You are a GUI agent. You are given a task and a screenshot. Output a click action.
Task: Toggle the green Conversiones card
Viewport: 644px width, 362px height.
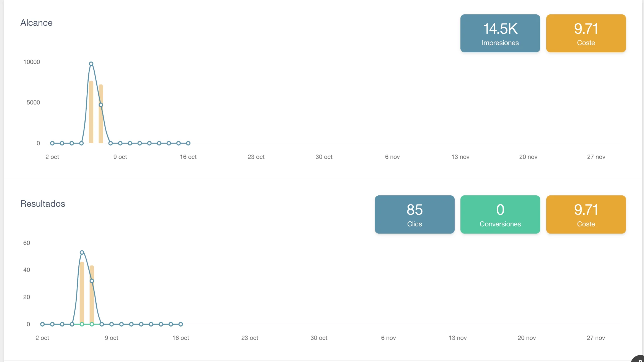[x=500, y=214]
